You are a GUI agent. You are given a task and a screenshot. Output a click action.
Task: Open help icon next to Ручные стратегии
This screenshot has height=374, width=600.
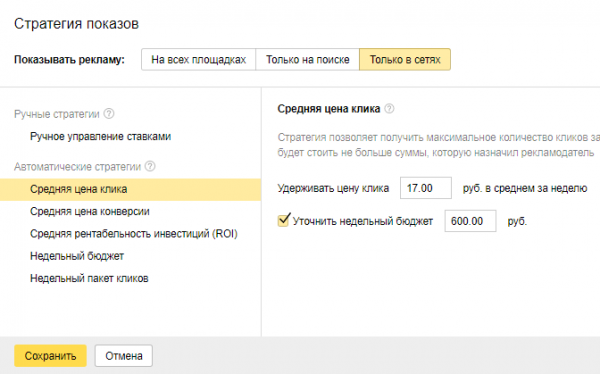point(109,114)
